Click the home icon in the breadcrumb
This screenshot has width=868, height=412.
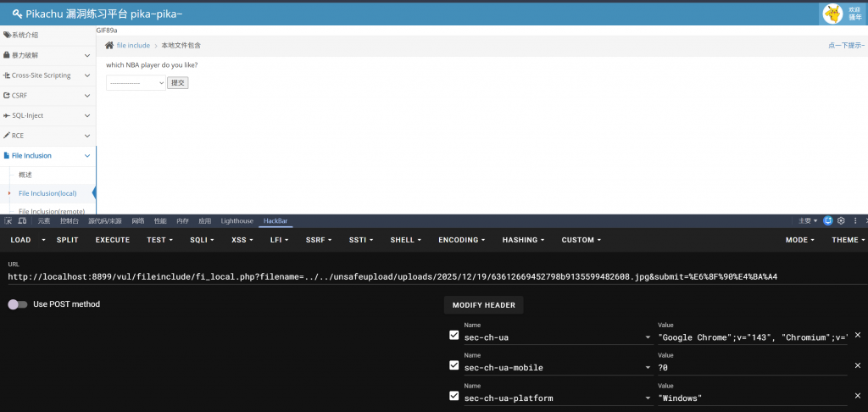tap(109, 46)
